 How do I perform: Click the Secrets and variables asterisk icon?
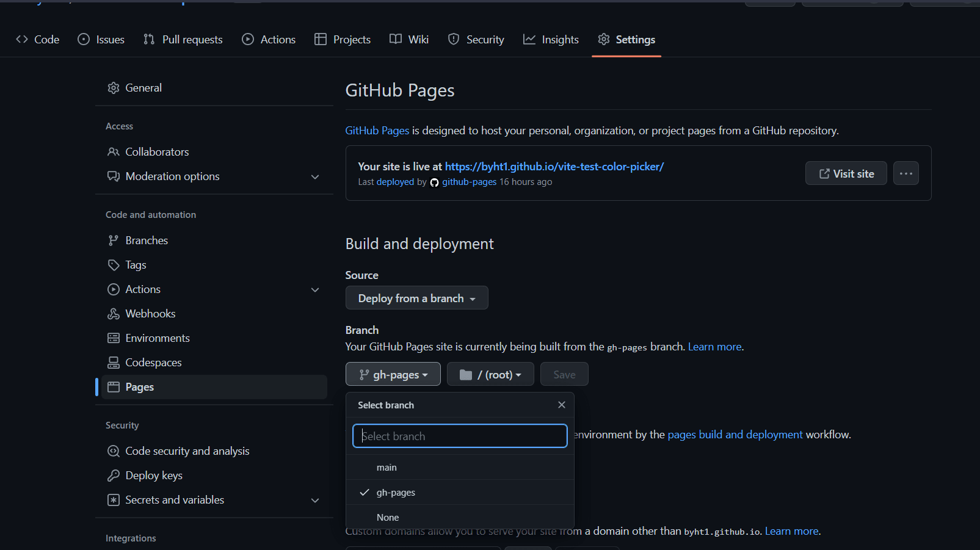(x=114, y=500)
